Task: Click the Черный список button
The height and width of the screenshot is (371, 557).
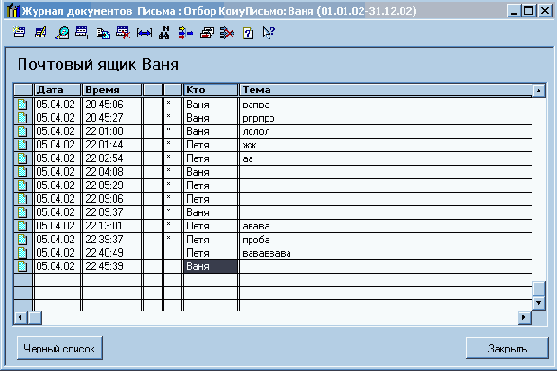Action: [x=60, y=348]
